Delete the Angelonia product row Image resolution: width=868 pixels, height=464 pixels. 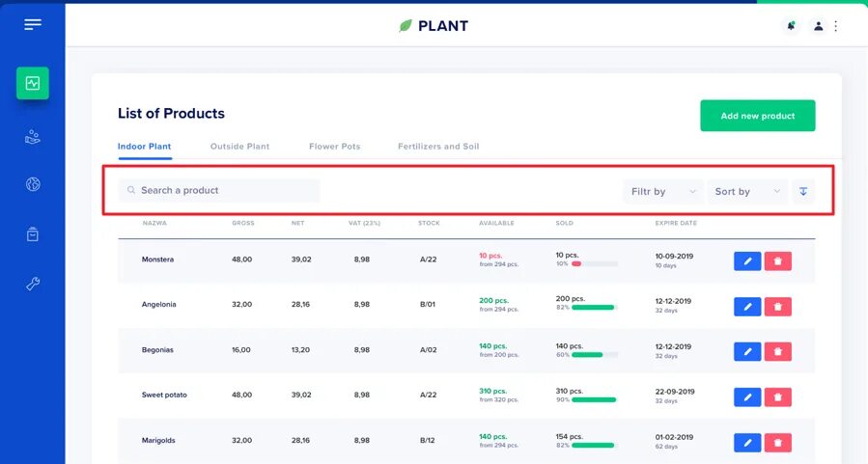[x=777, y=307]
